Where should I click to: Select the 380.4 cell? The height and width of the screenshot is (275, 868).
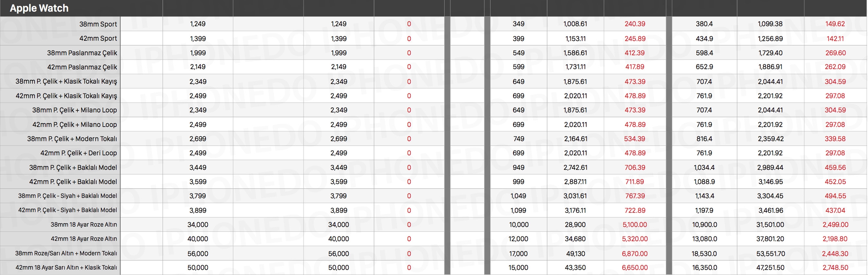pyautogui.click(x=704, y=24)
